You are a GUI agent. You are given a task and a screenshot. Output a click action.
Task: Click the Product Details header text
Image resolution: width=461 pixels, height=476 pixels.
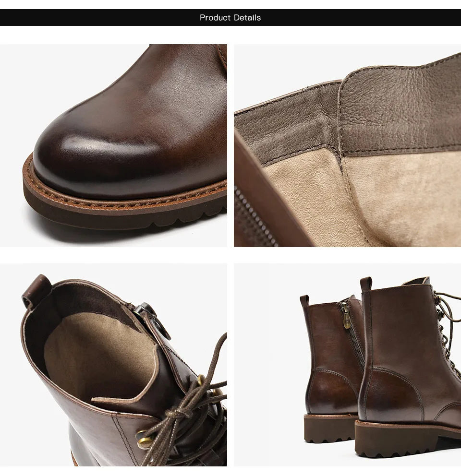click(x=230, y=18)
